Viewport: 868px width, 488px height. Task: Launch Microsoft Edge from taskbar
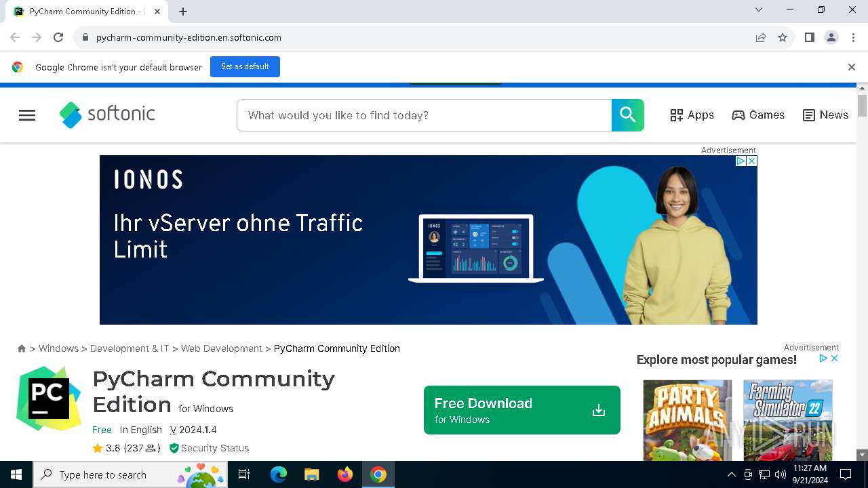click(x=279, y=474)
